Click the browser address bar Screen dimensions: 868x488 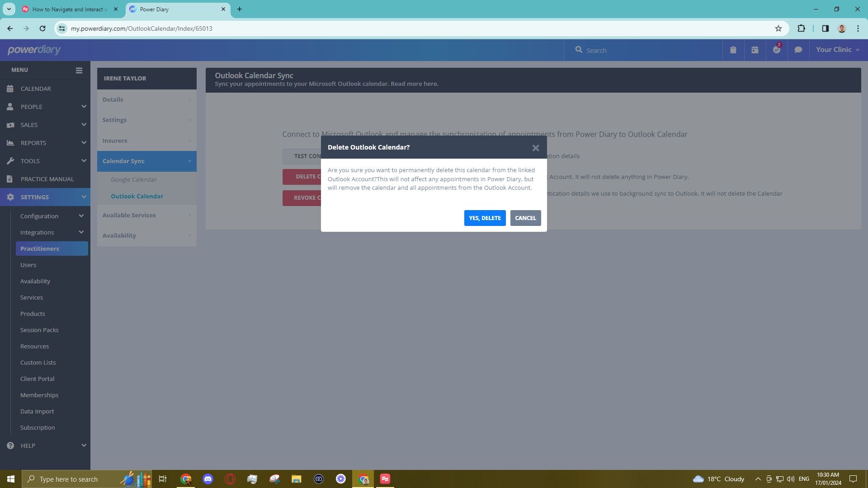pyautogui.click(x=420, y=28)
